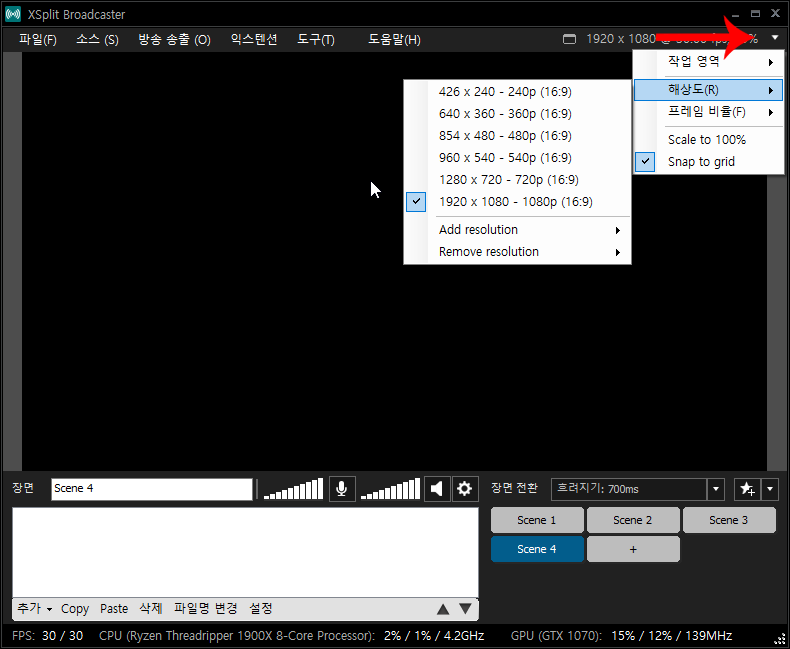Move source down with down arrow

coord(466,609)
